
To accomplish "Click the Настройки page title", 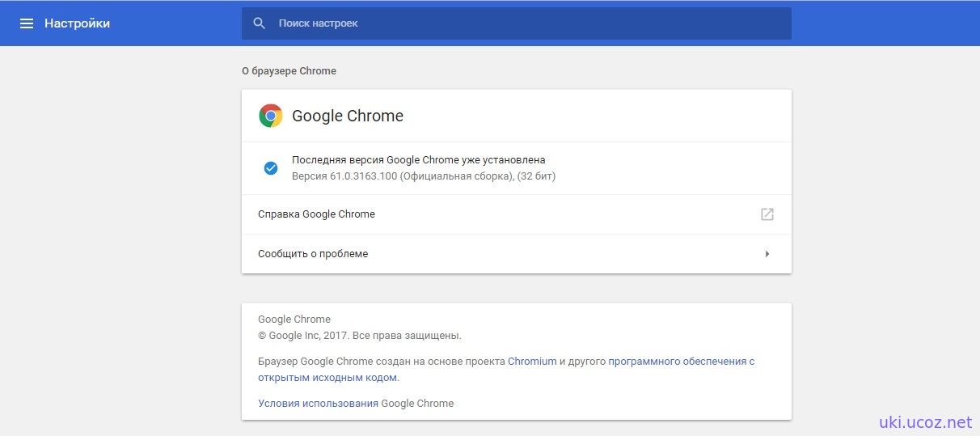I will 77,23.
